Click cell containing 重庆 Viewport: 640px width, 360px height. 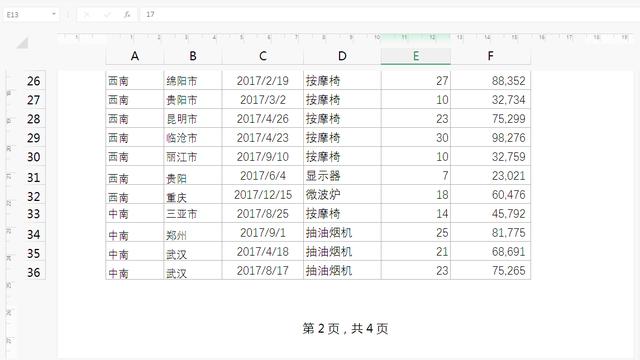193,194
